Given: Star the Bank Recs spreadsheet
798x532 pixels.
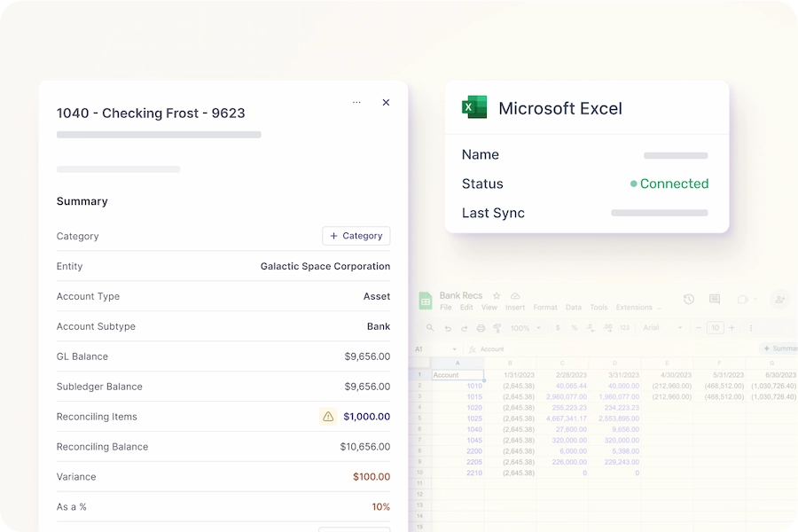Looking at the screenshot, I should pos(497,296).
